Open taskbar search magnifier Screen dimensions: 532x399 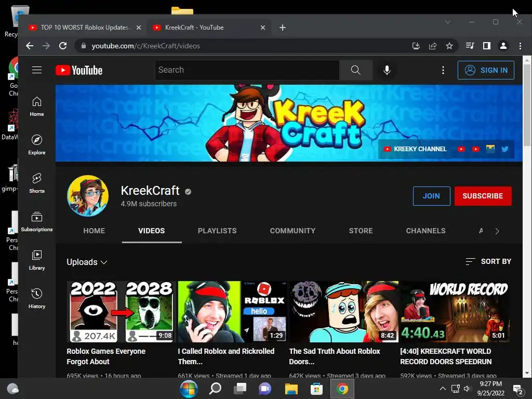[x=215, y=389]
